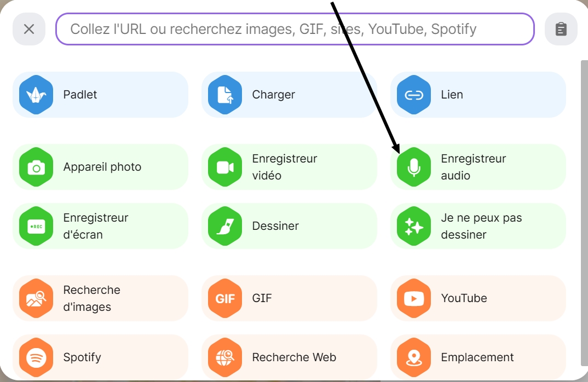Choose the Je ne peux pas dessiner label
The width and height of the screenshot is (588, 382).
click(481, 226)
